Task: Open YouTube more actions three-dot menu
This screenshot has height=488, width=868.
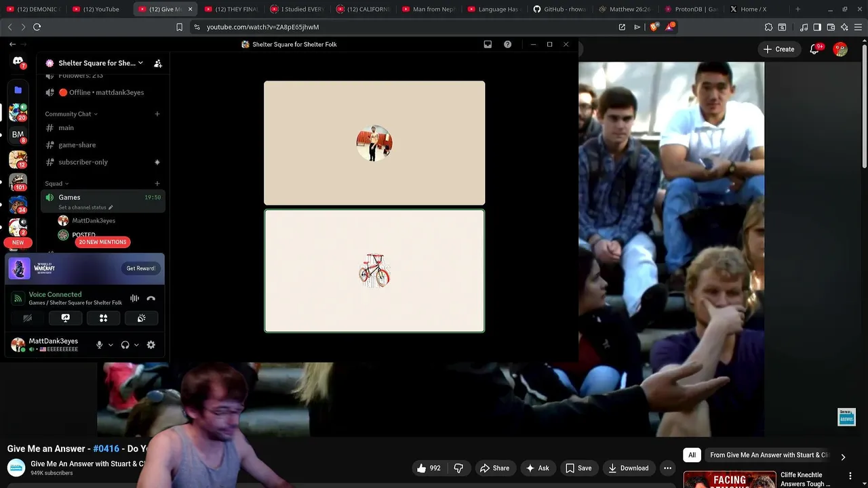Action: (x=667, y=468)
